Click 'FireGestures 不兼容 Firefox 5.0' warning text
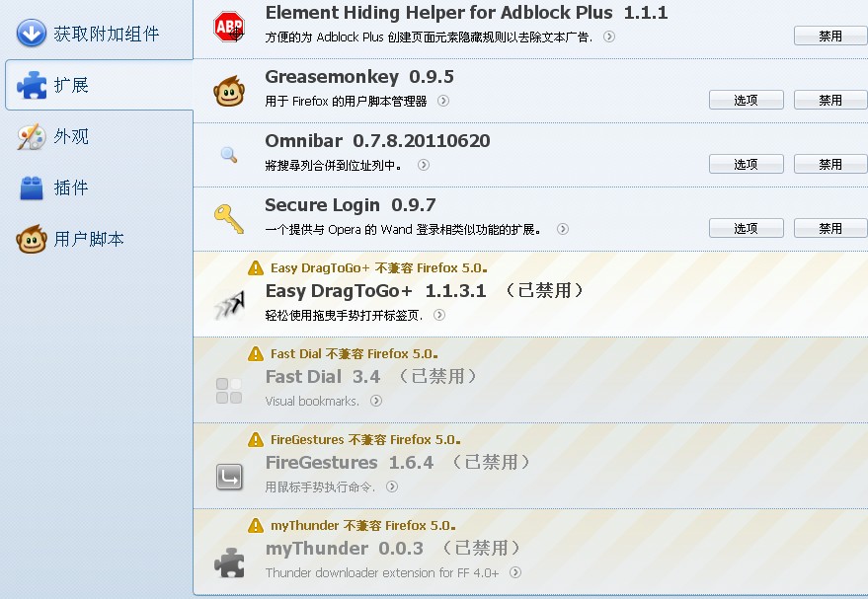This screenshot has width=868, height=599. coord(365,440)
